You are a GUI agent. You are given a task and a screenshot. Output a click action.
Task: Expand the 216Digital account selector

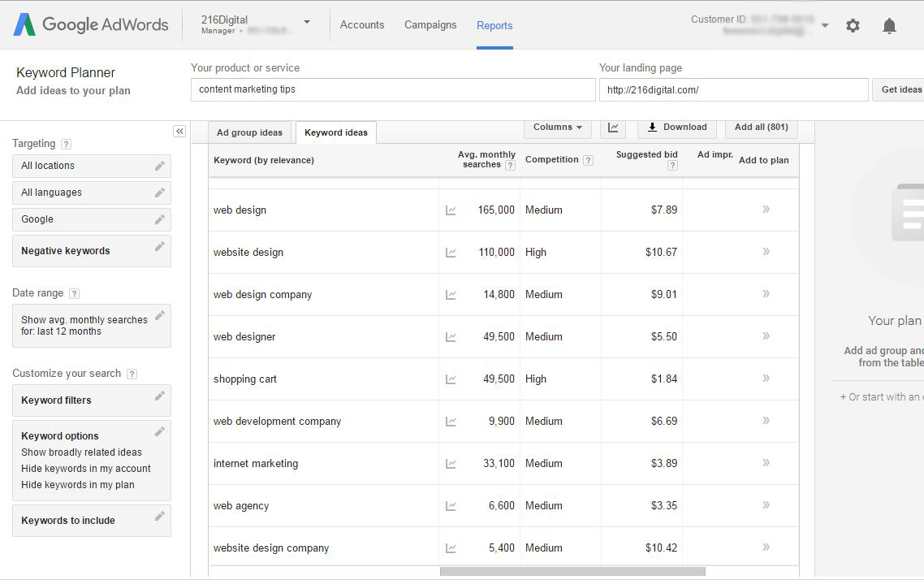point(307,22)
